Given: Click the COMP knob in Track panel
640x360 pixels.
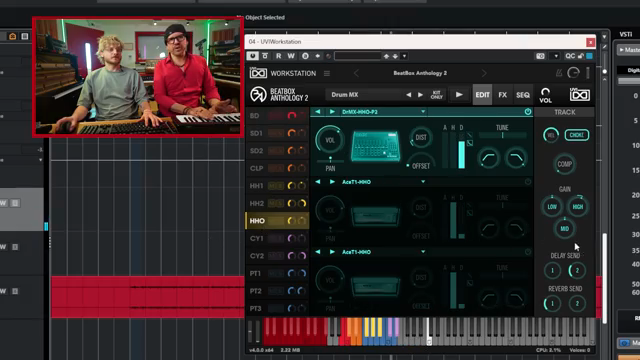Looking at the screenshot, I should point(564,164).
